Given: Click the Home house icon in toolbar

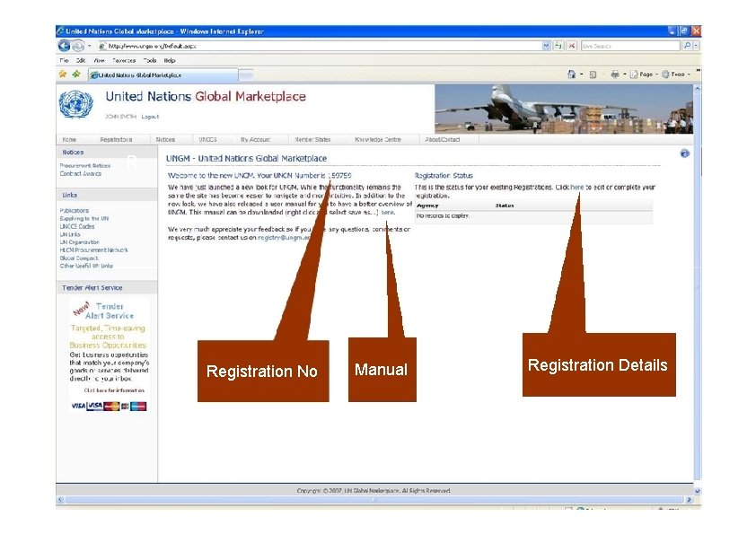Looking at the screenshot, I should (x=571, y=74).
